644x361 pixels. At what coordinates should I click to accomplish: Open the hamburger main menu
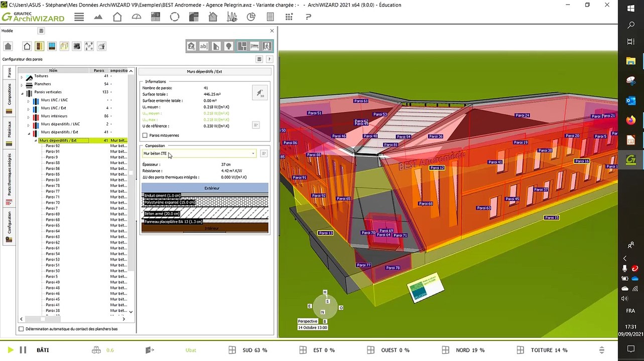tap(79, 17)
